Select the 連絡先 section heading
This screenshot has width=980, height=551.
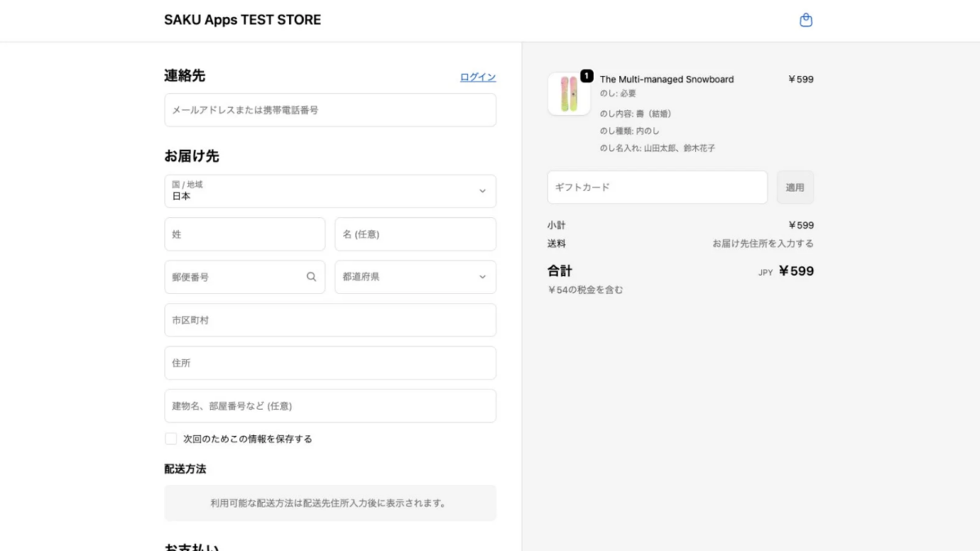(186, 76)
